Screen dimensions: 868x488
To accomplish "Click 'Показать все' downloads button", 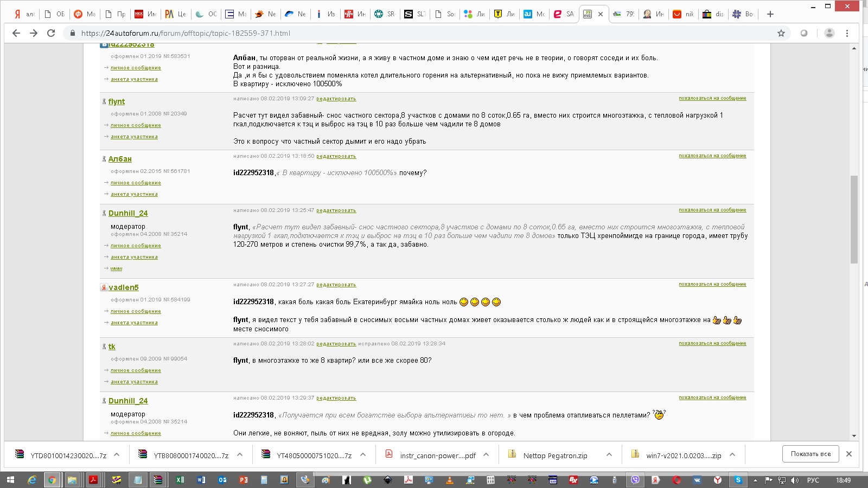I will 810,454.
